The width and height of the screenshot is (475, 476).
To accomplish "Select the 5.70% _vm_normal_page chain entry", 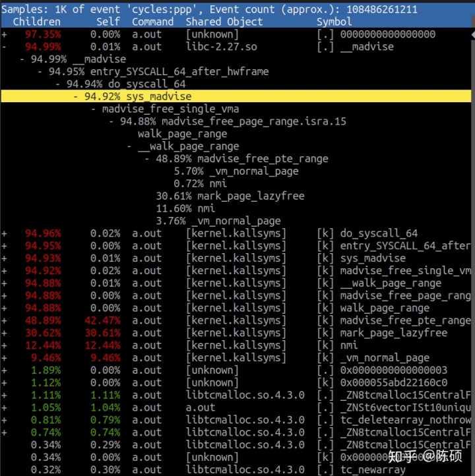I will pyautogui.click(x=236, y=171).
